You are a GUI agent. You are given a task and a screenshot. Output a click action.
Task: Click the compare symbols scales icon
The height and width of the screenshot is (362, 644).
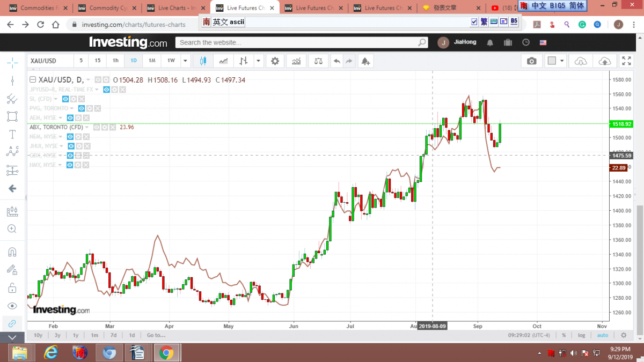point(318,61)
